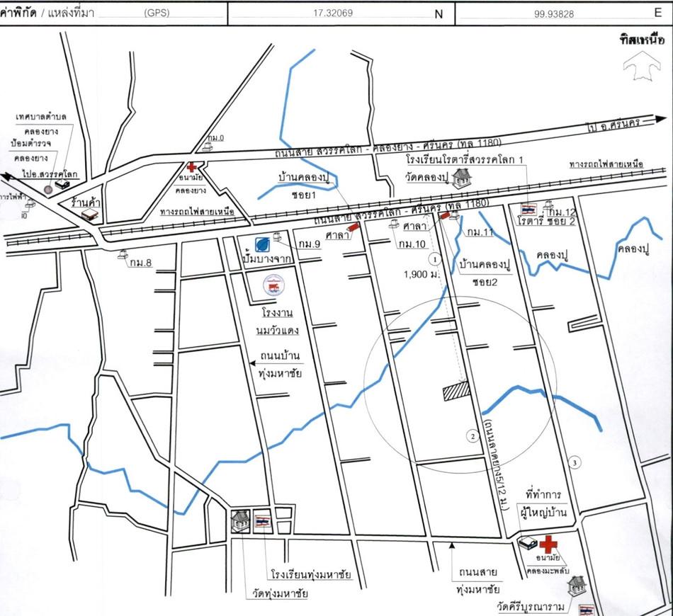Click the latitude value 17.32069
This screenshot has height=616, width=673.
[333, 13]
